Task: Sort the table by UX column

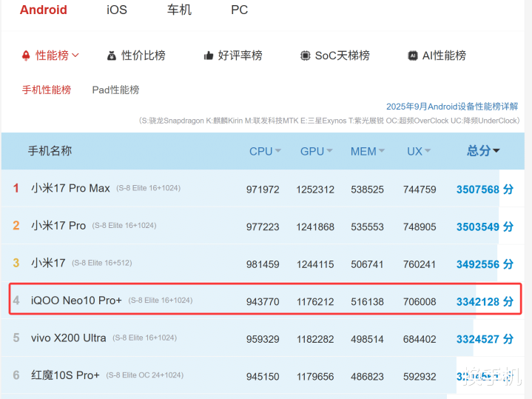Action: (x=419, y=151)
